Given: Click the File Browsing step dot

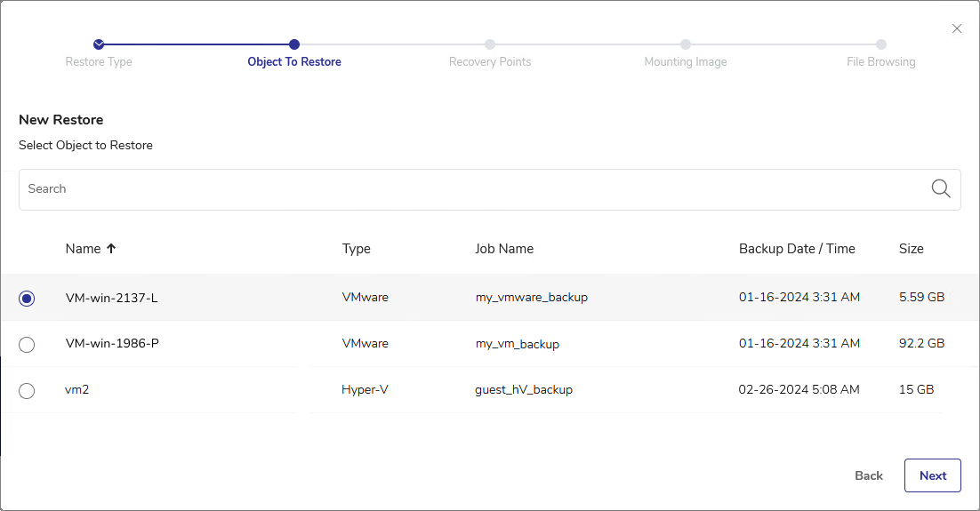Looking at the screenshot, I should point(880,44).
